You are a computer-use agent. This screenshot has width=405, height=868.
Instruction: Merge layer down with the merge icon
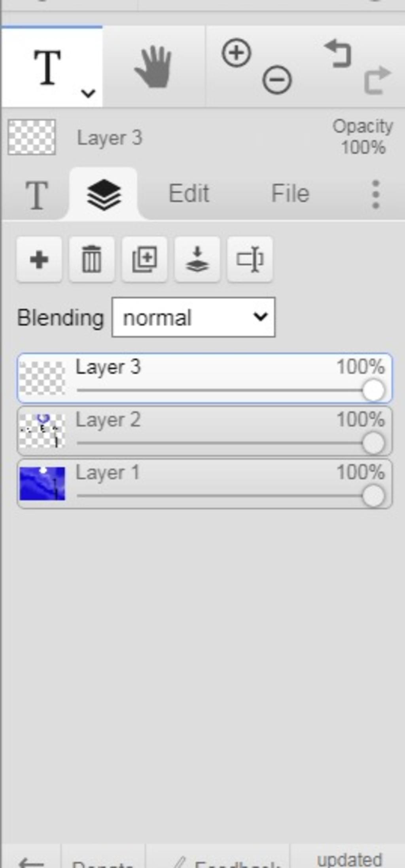197,260
